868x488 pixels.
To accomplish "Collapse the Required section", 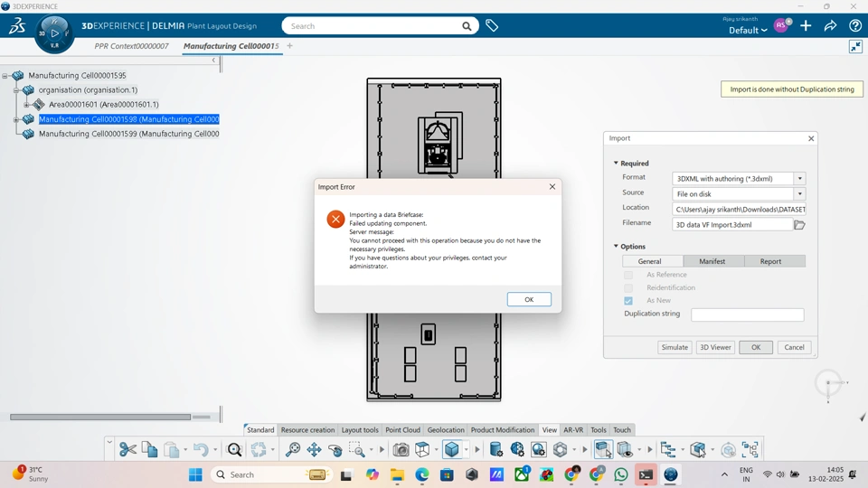I will tap(616, 164).
